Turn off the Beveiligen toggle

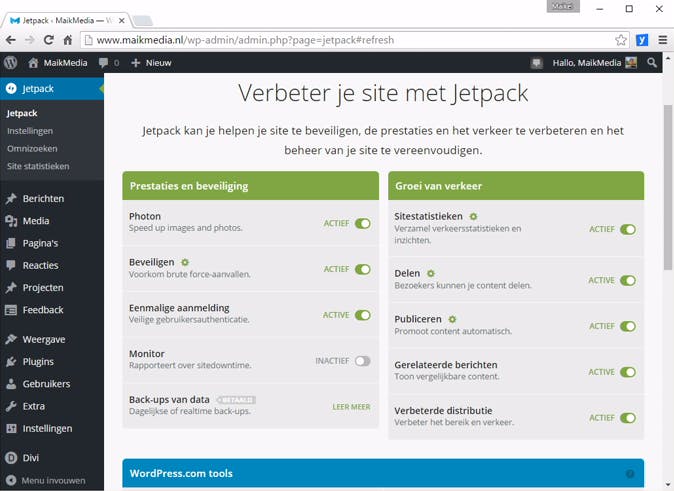362,269
